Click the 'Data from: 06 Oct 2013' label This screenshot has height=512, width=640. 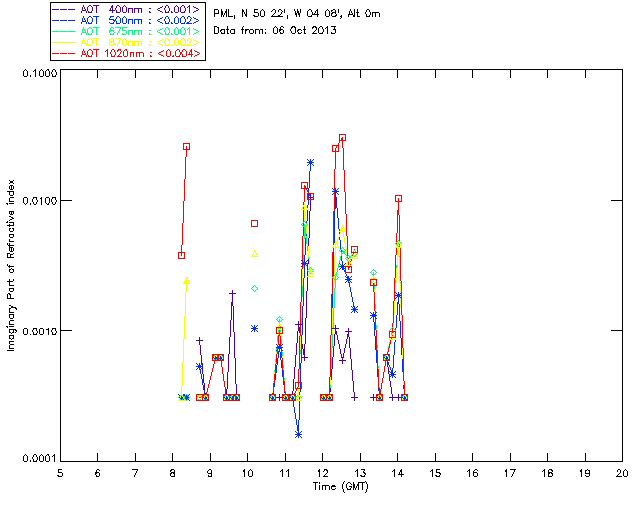click(275, 31)
